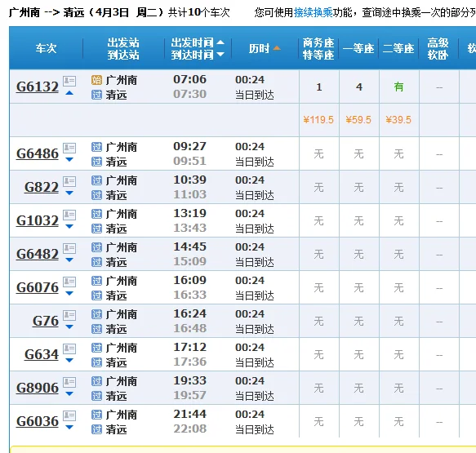Image resolution: width=476 pixels, height=453 pixels.
Task: Click the 过 icon beside 清远 in the G8906 row
Action: coord(96,396)
